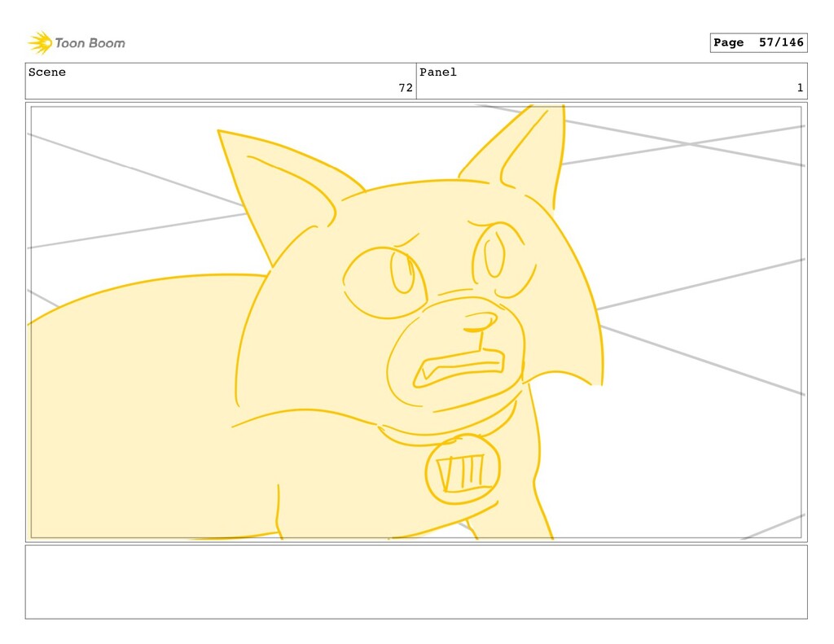Click the scene number '72'
Viewport: 834px width, 644px height.
406,88
